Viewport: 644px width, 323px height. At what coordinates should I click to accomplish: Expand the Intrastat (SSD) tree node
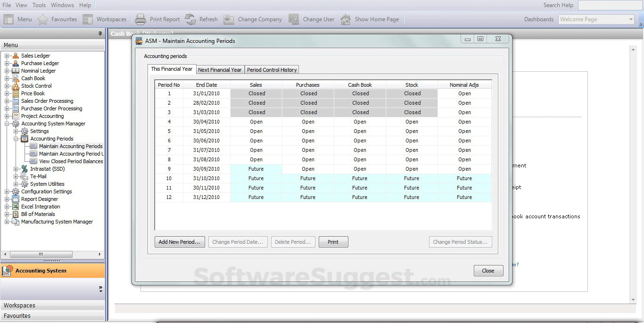tap(16, 169)
